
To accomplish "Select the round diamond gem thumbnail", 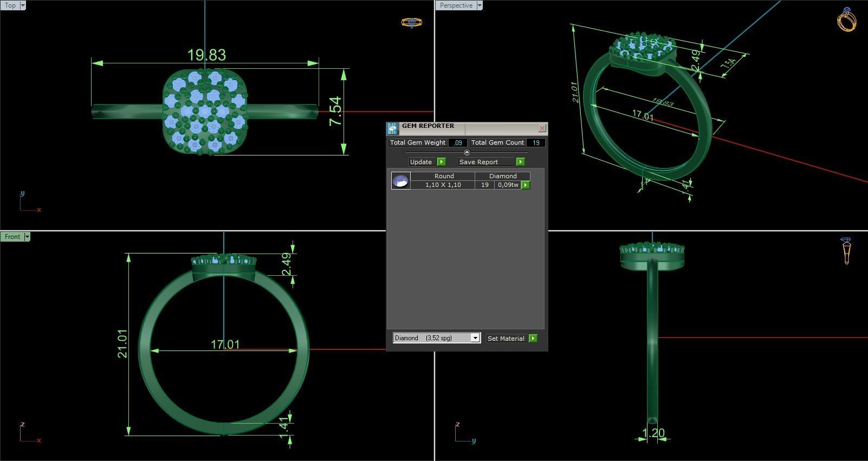I will [401, 181].
